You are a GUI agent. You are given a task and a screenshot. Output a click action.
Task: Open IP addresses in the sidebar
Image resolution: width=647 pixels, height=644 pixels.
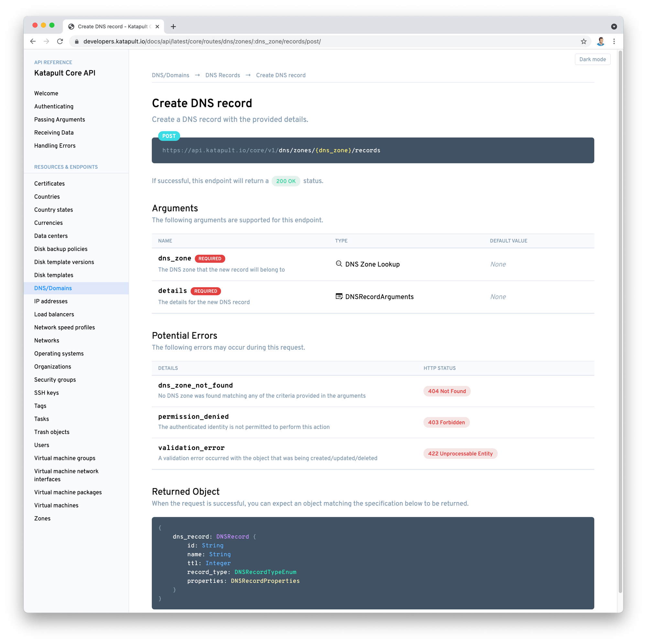(x=51, y=301)
